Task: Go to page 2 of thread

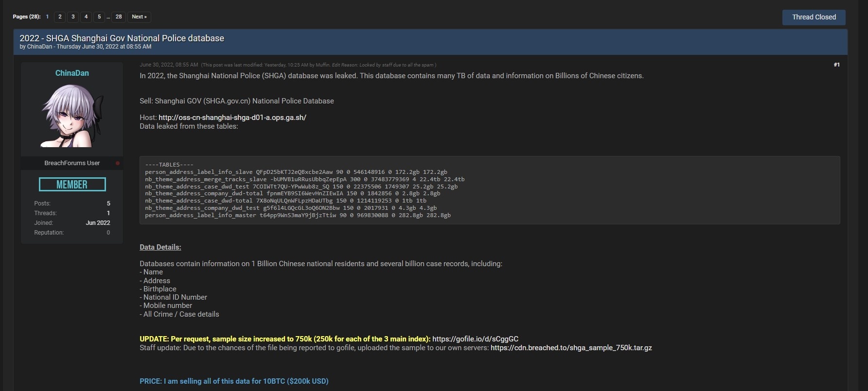Action: [60, 17]
